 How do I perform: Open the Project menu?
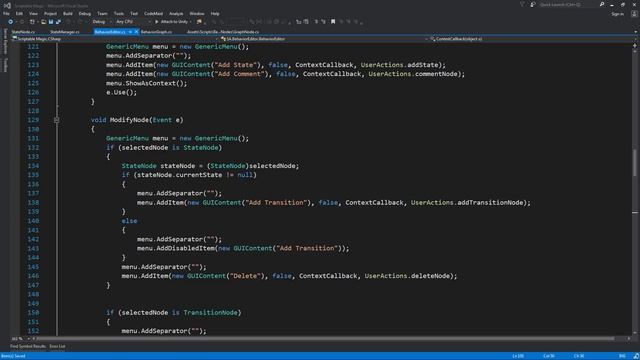click(50, 13)
